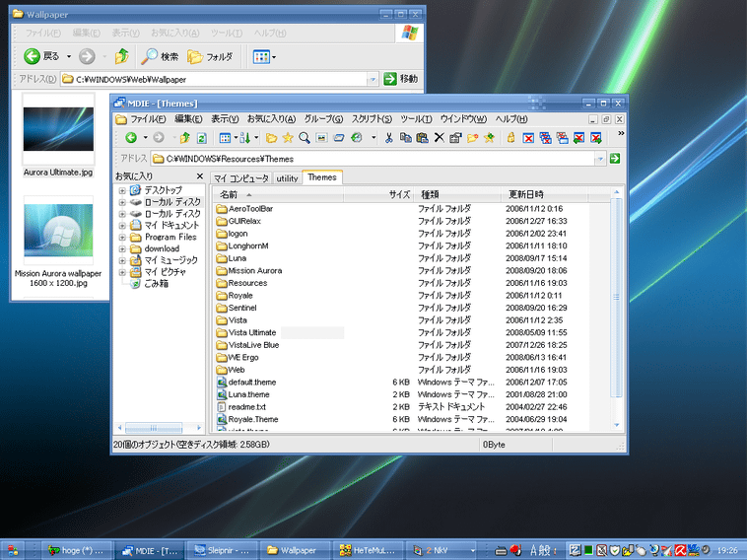
Task: Select the Royale.Theme file
Action: [x=247, y=419]
